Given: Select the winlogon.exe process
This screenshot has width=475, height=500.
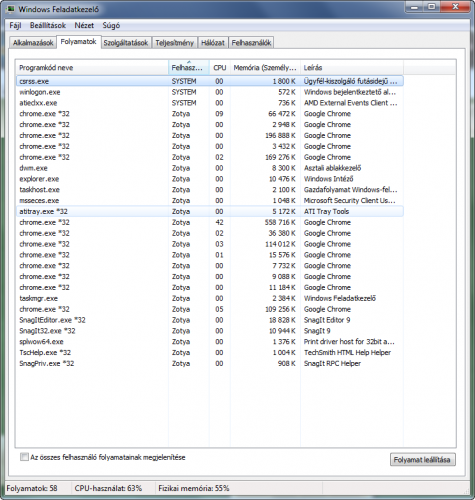Looking at the screenshot, I should (210, 92).
